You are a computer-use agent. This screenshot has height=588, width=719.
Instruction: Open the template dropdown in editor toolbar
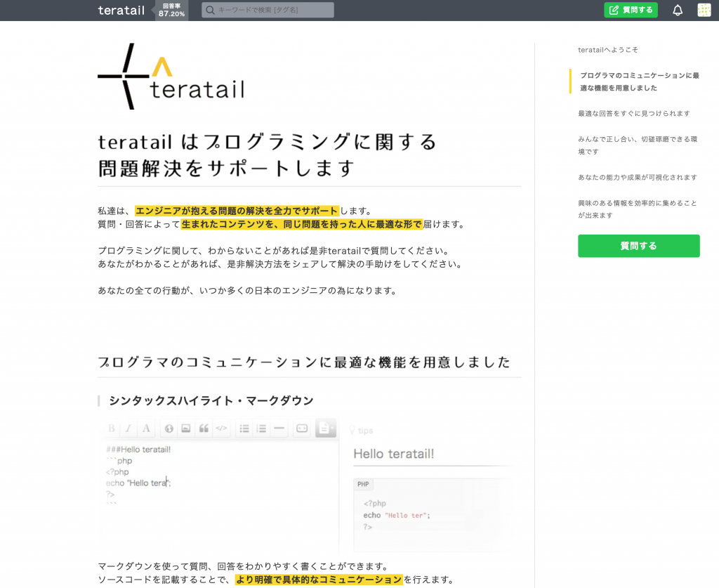point(326,428)
